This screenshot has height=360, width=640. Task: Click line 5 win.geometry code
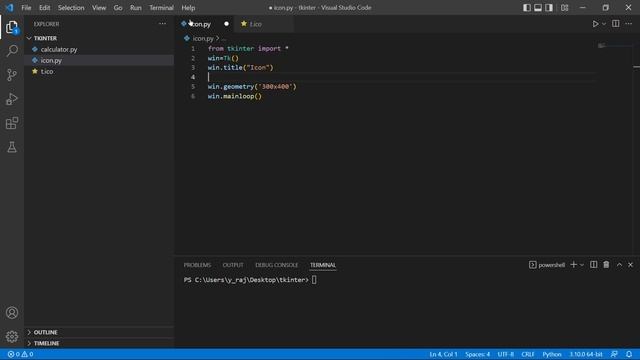[x=252, y=87]
